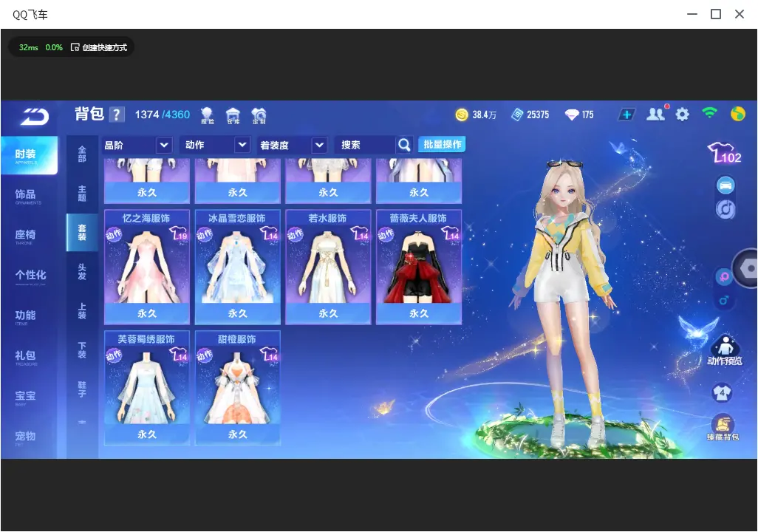Select the 若水服饰 outfit card
Viewport: 758px width, 532px height.
pyautogui.click(x=328, y=267)
